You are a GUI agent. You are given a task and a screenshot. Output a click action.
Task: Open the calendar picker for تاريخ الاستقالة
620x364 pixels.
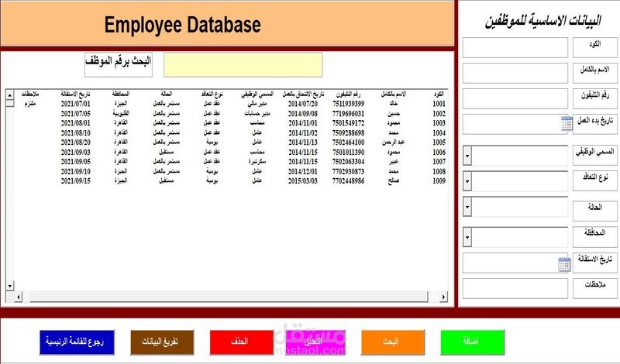coord(564,264)
